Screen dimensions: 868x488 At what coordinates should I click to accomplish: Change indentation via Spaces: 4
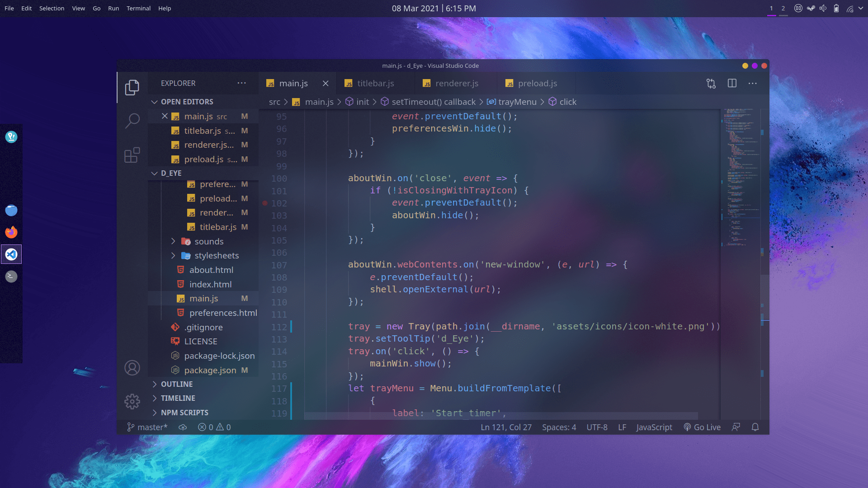[x=559, y=427]
